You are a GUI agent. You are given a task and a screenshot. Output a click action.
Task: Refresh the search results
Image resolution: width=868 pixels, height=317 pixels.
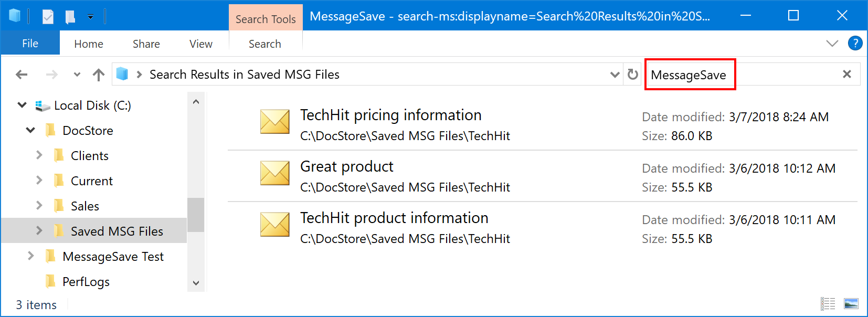633,75
